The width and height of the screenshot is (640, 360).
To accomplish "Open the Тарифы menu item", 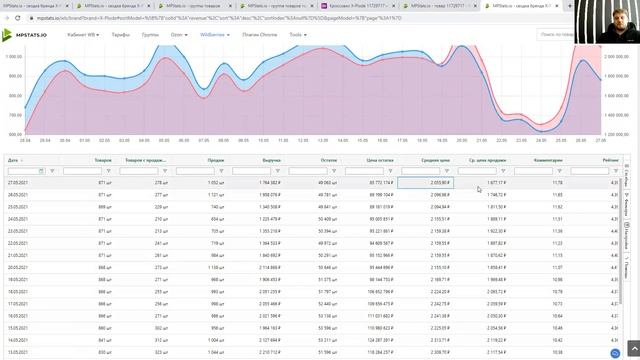I will click(x=120, y=35).
